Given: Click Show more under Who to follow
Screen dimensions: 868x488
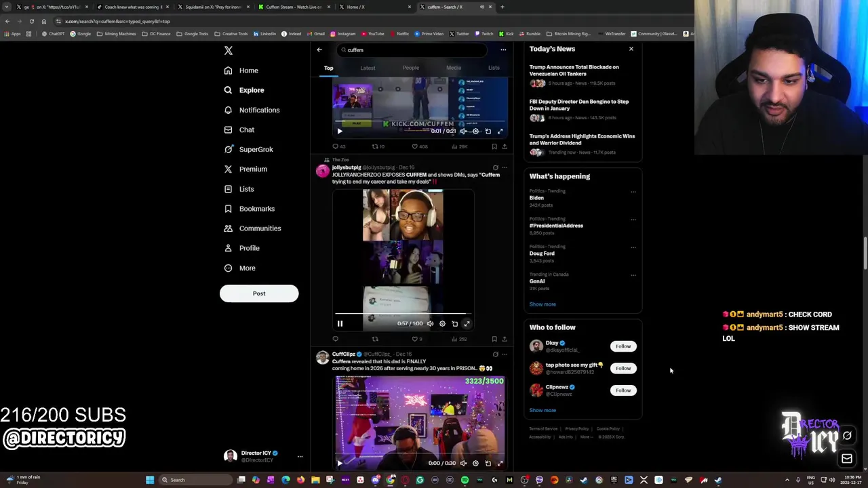Looking at the screenshot, I should (x=542, y=410).
